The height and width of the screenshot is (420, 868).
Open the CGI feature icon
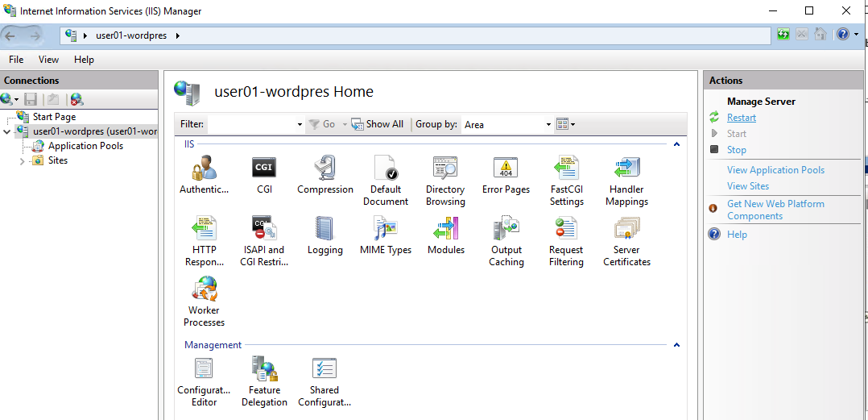(x=265, y=174)
